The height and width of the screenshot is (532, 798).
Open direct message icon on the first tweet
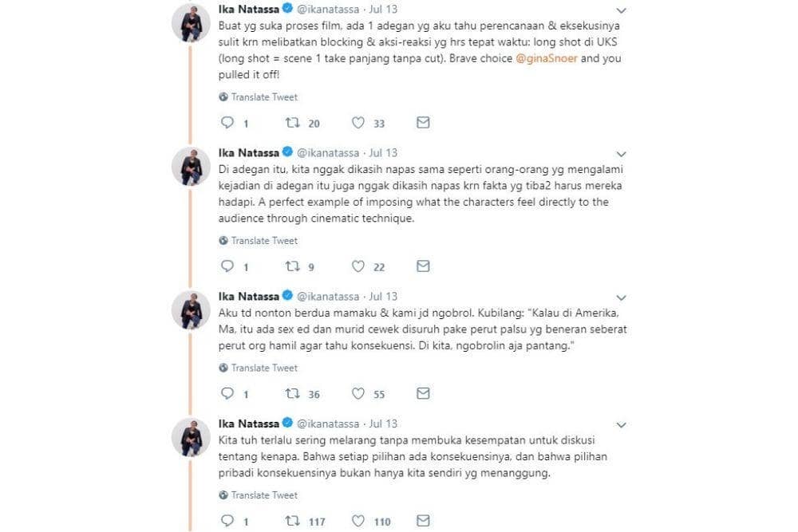[x=423, y=123]
